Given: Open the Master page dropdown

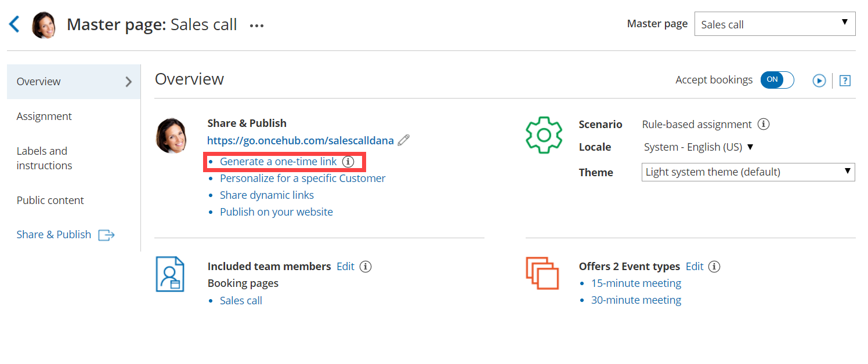Looking at the screenshot, I should (775, 24).
